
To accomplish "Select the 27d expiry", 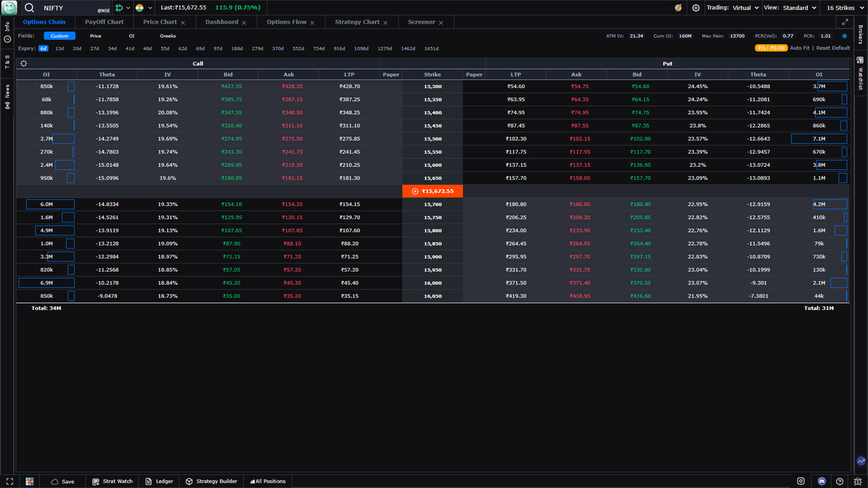I will coord(95,48).
